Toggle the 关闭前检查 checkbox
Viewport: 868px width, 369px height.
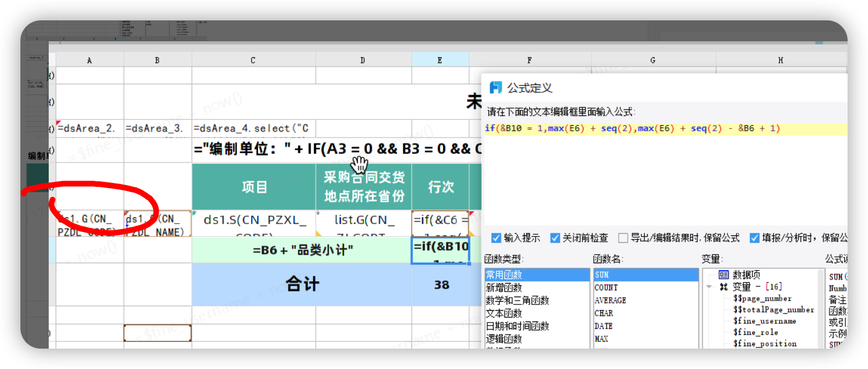click(555, 238)
